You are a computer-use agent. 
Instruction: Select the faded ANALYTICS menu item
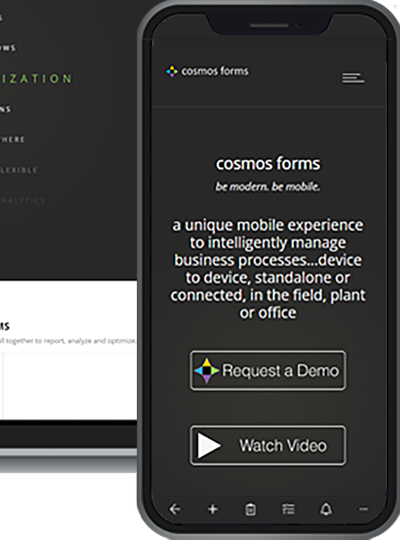23,200
